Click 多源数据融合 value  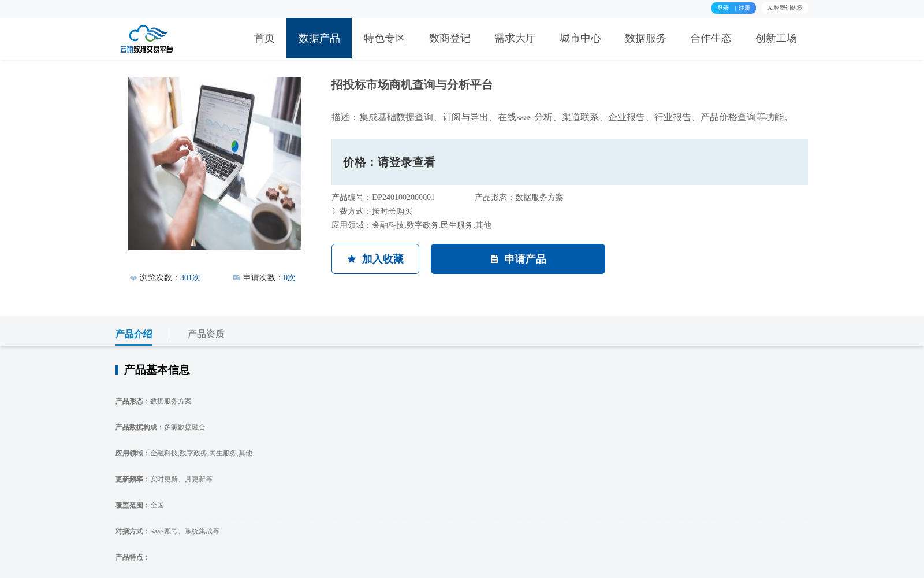click(x=185, y=428)
